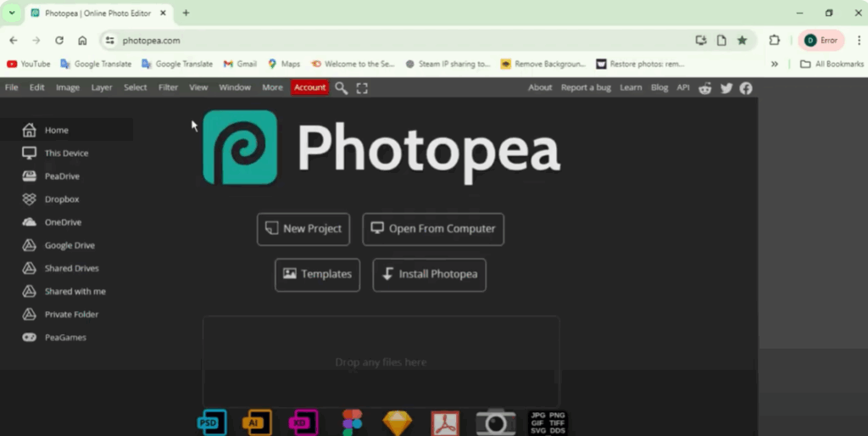Click the Figma format icon
The height and width of the screenshot is (436, 868).
tap(352, 422)
